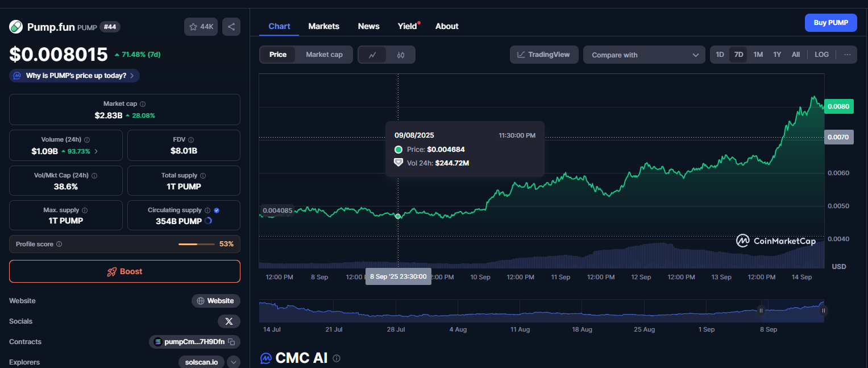This screenshot has height=368, width=868.
Task: Visit the Website link button
Action: pos(215,301)
